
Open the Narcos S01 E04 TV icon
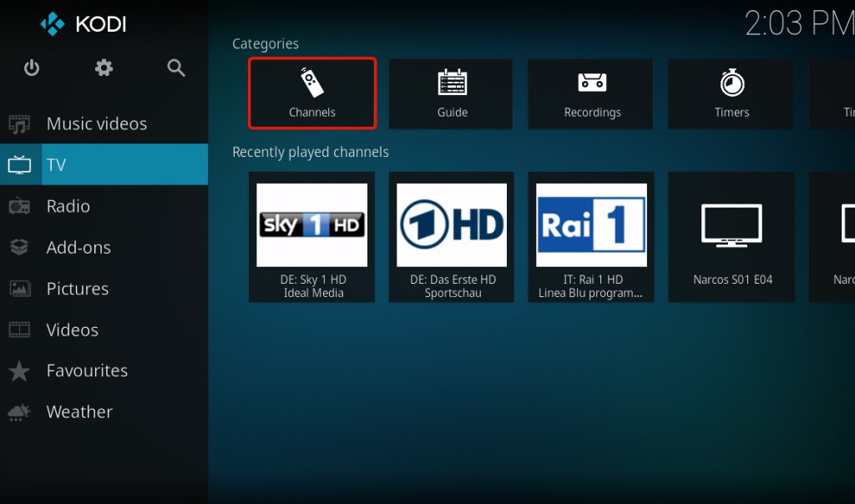coord(731,225)
